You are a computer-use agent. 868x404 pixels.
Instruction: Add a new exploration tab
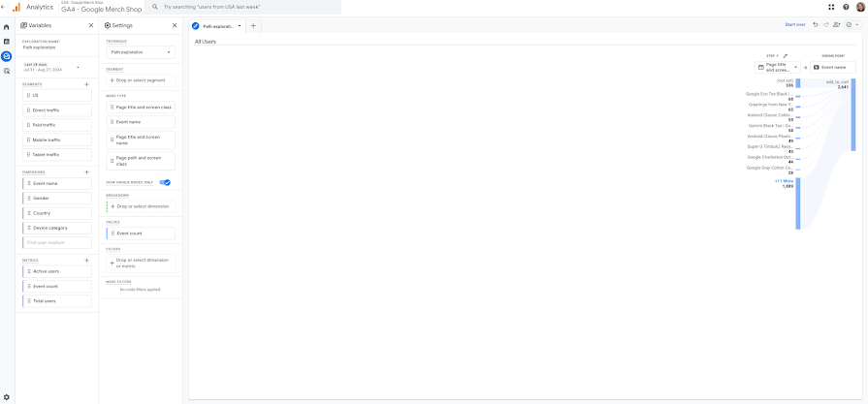pyautogui.click(x=253, y=26)
